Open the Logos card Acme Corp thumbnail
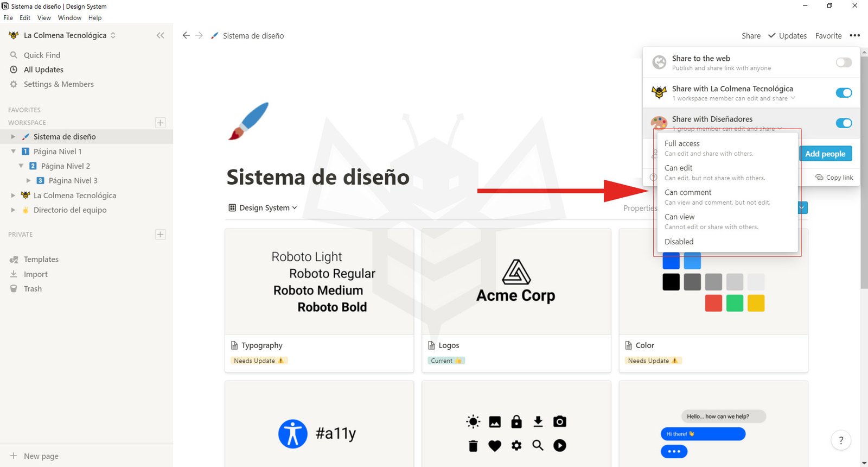 coord(516,282)
